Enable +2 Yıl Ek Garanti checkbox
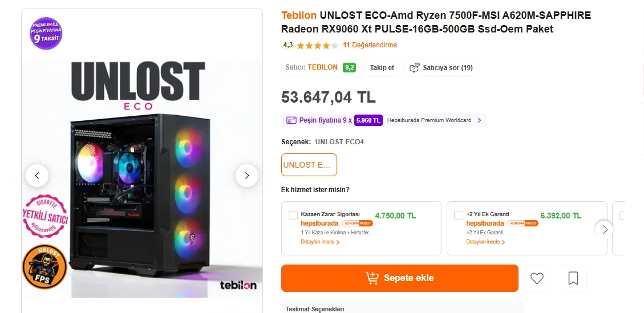Screen dimensions: 644x313 click(x=459, y=216)
